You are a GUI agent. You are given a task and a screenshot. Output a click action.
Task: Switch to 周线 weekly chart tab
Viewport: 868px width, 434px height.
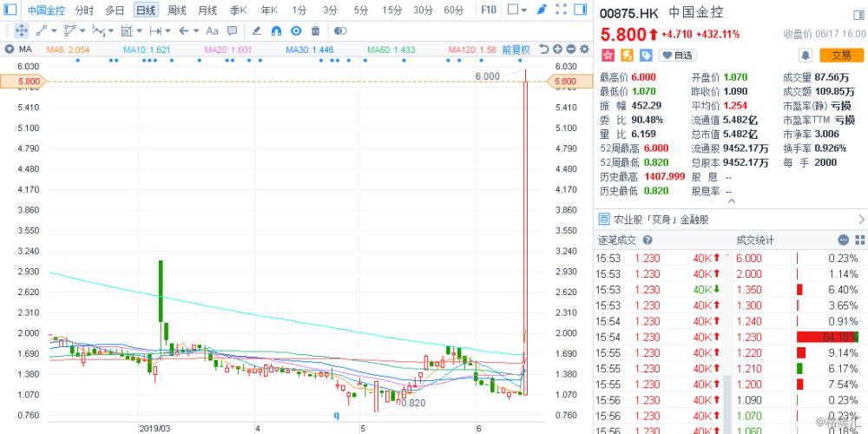point(176,10)
